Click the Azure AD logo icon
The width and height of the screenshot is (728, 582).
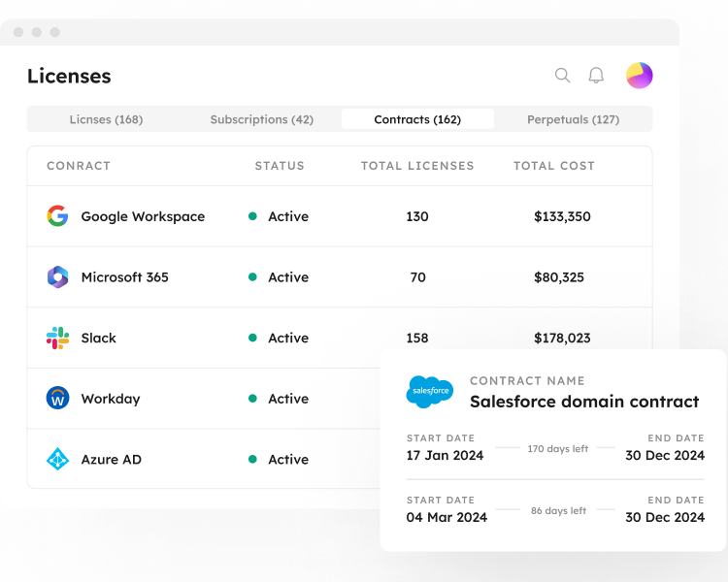coord(57,459)
